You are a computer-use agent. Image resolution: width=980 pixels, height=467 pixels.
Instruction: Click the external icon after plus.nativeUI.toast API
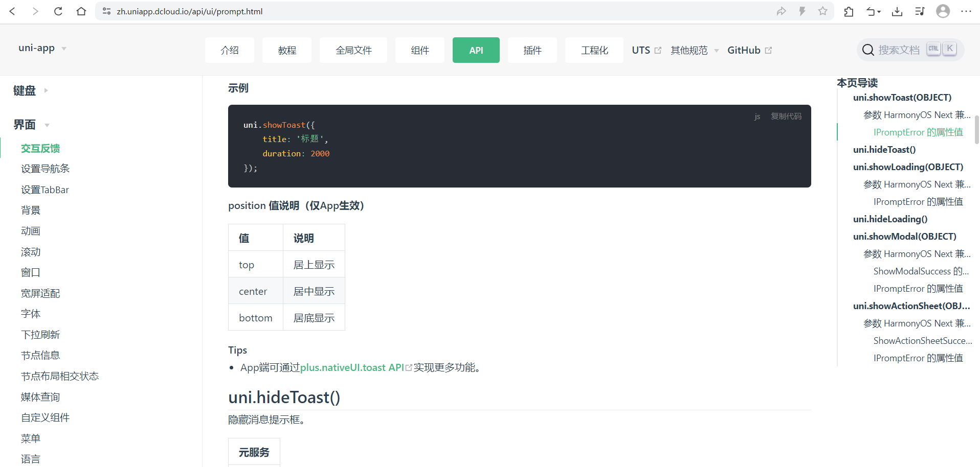pyautogui.click(x=409, y=368)
